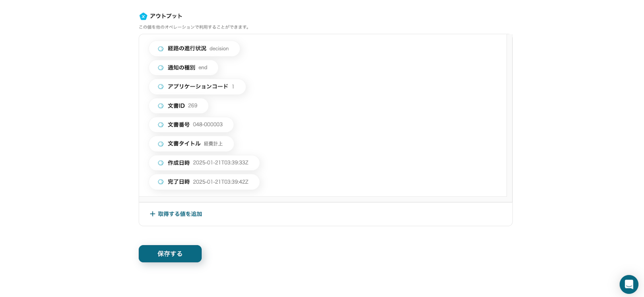Click the icon beside 通知の種別
This screenshot has height=297, width=644.
point(161,68)
